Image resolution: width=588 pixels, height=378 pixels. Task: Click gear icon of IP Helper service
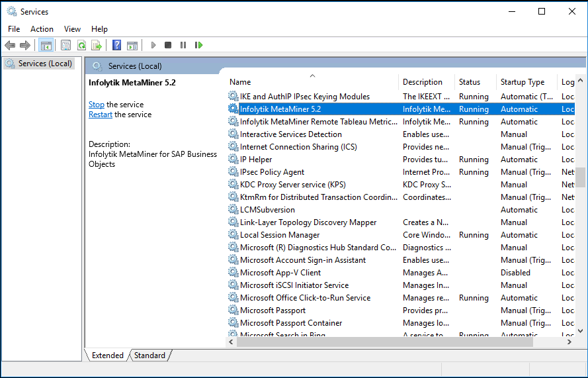pyautogui.click(x=233, y=159)
